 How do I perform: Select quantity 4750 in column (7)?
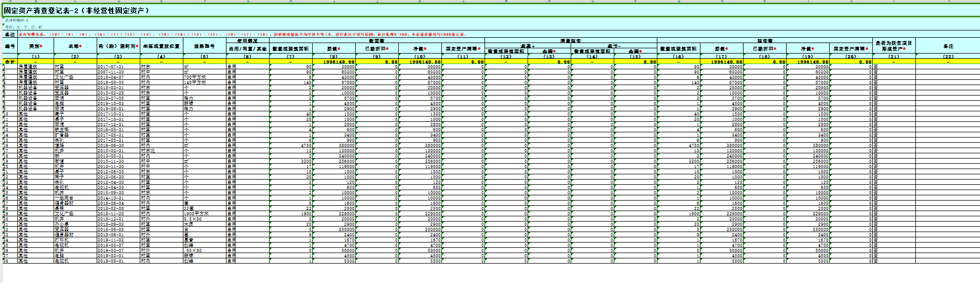click(291, 145)
